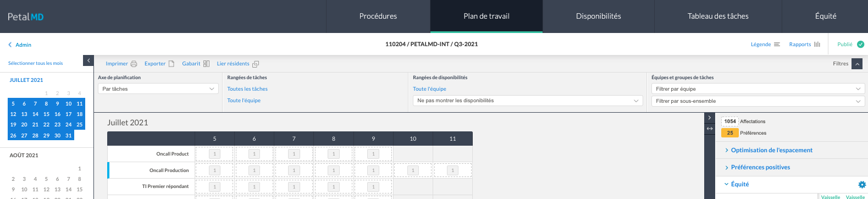Screen dimensions: 868x199
Task: Collapse the Filtres panel toggle
Action: tap(857, 64)
